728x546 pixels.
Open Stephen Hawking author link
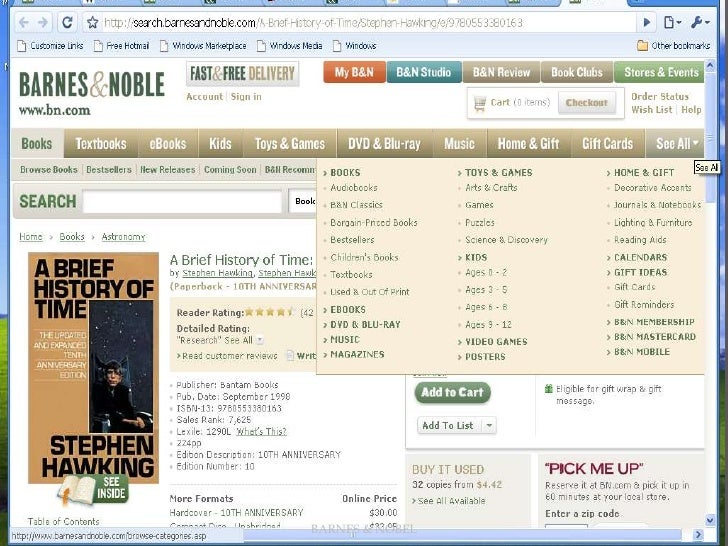tap(218, 273)
